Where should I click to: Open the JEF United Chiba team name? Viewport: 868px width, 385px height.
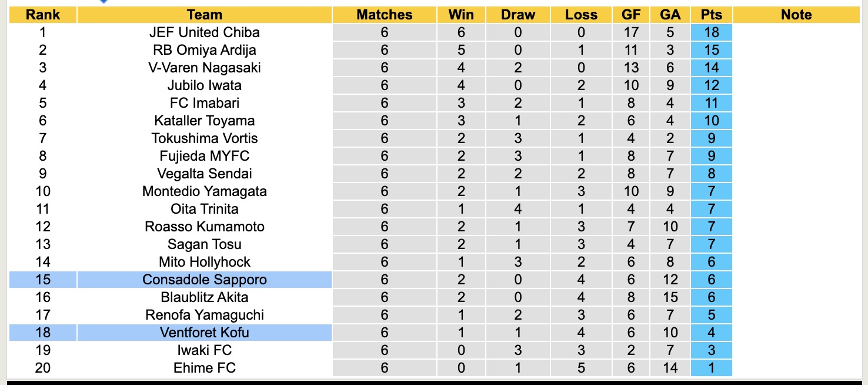click(204, 32)
